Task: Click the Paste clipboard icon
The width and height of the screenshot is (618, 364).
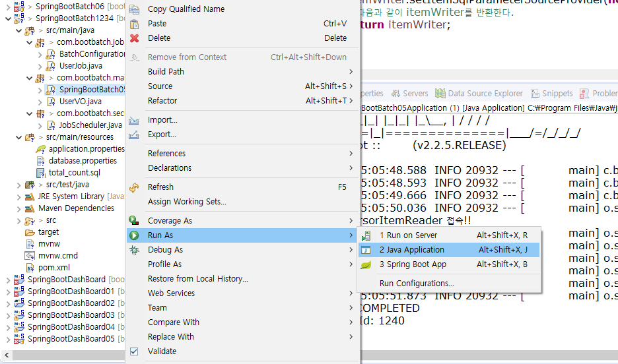Action: (135, 24)
